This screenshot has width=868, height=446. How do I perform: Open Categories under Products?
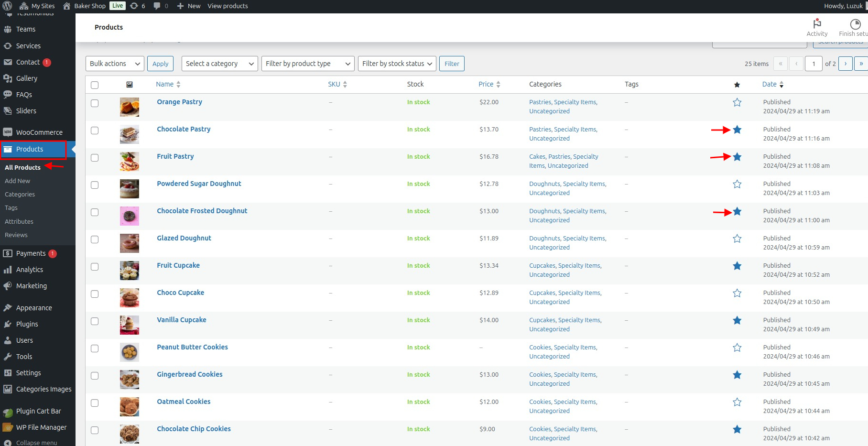[x=20, y=194]
